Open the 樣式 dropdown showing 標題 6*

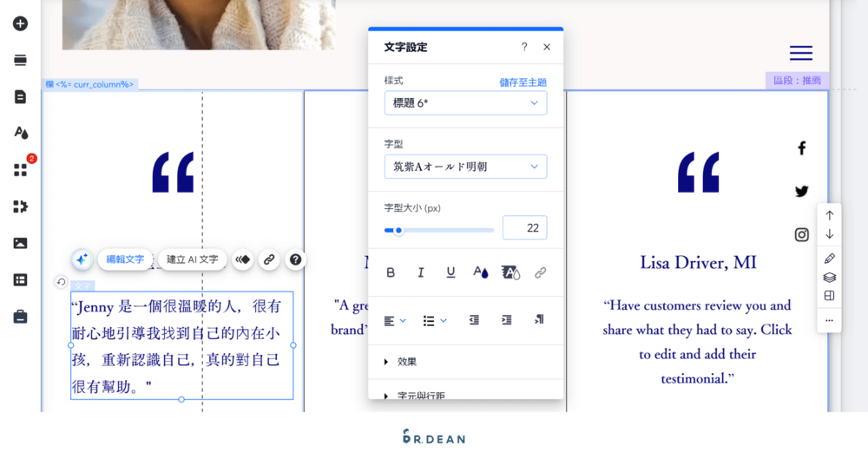(465, 103)
